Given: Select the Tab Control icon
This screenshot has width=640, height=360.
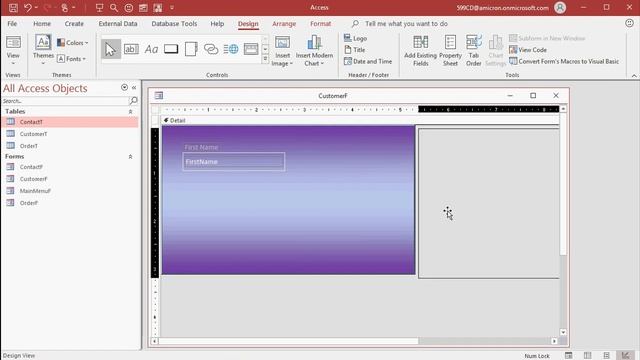Looking at the screenshot, I should 191,49.
